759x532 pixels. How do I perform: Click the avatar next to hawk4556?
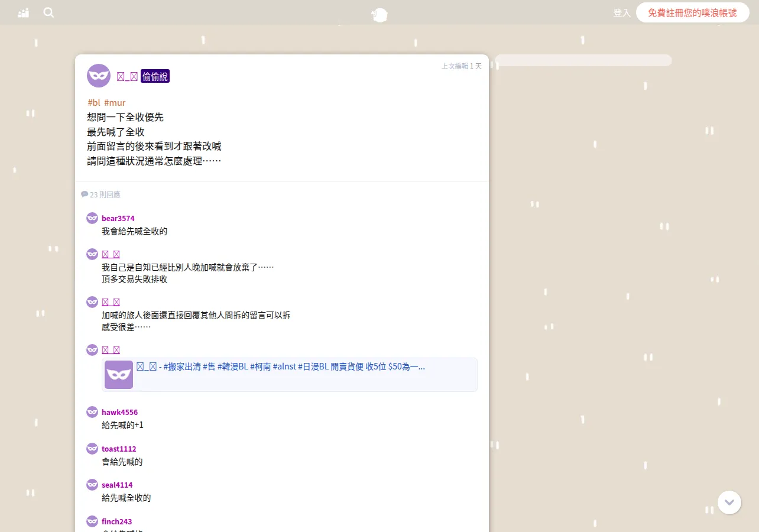click(92, 412)
